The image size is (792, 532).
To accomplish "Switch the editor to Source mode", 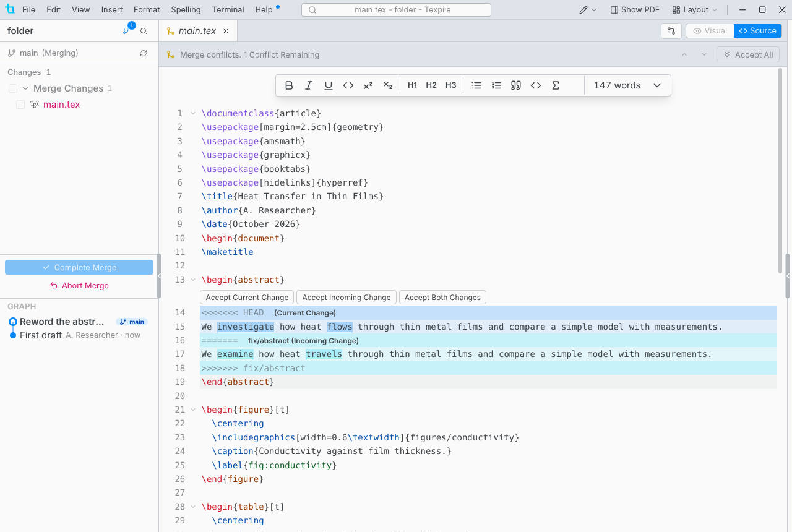I will pyautogui.click(x=758, y=31).
